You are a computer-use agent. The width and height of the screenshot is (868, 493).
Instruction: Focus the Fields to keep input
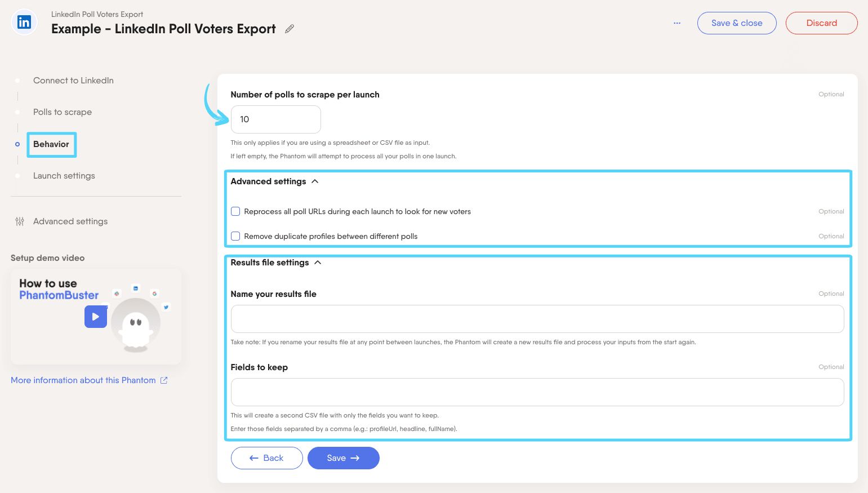coord(537,392)
